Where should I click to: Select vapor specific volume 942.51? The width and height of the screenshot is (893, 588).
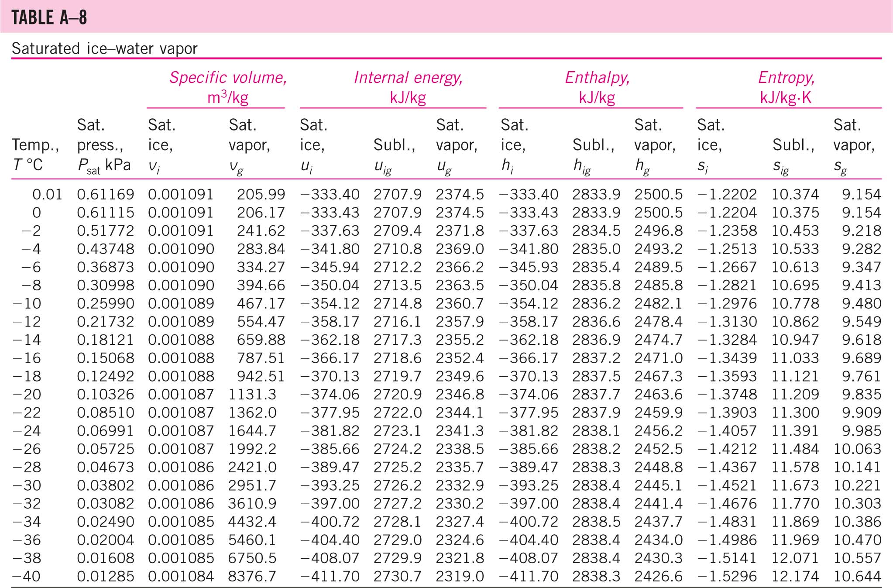(261, 376)
